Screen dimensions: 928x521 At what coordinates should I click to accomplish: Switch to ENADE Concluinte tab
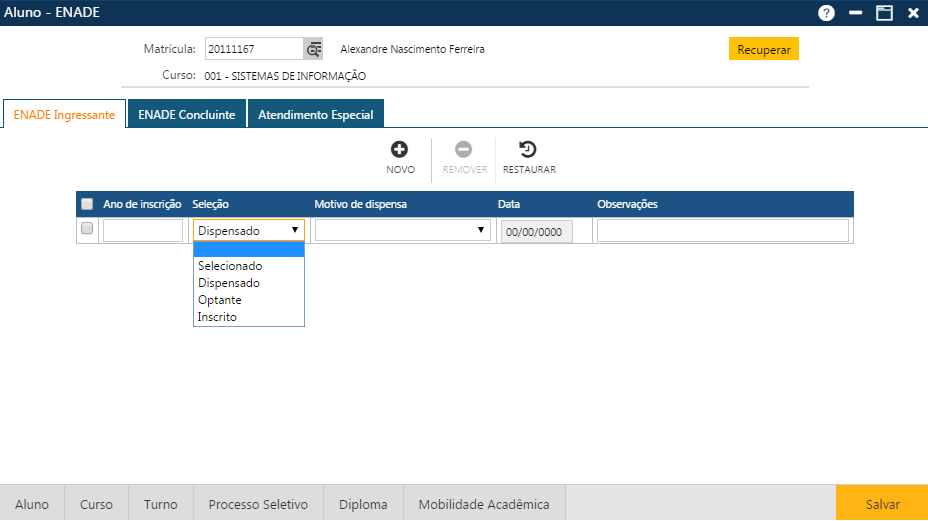[x=187, y=115]
